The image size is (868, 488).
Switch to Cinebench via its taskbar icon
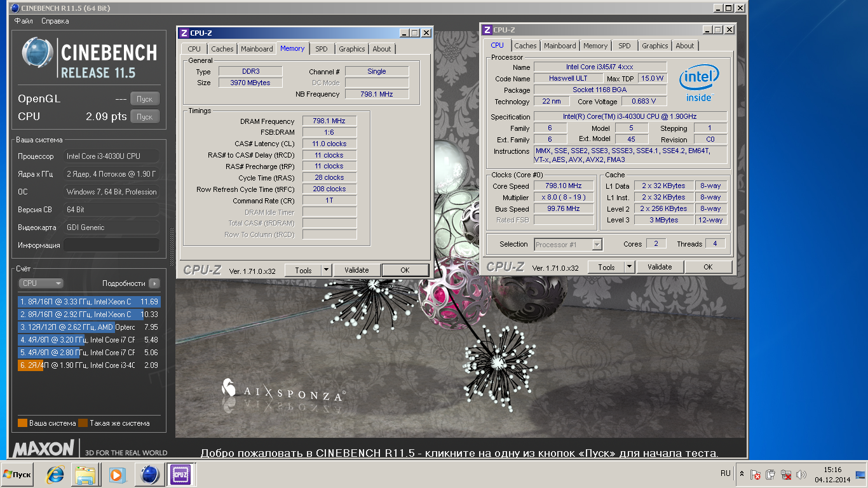149,475
